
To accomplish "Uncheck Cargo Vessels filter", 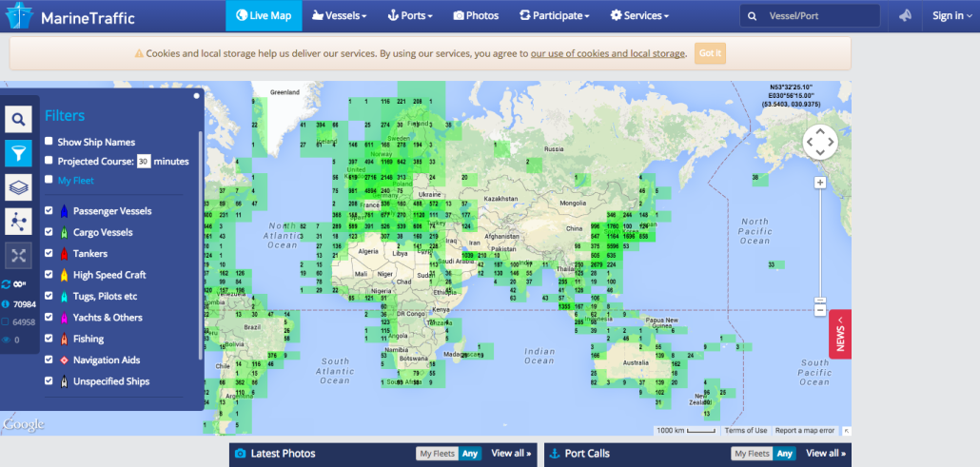I will pyautogui.click(x=49, y=232).
